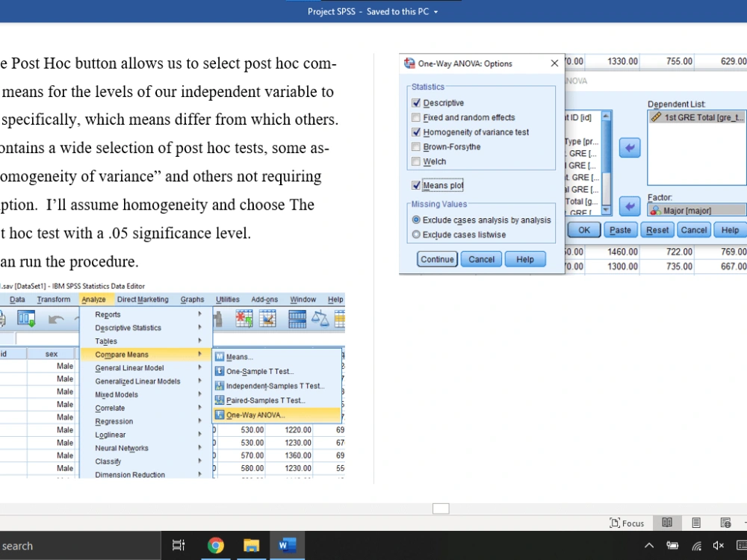
Task: Click the muted volume tray icon
Action: pos(718,546)
